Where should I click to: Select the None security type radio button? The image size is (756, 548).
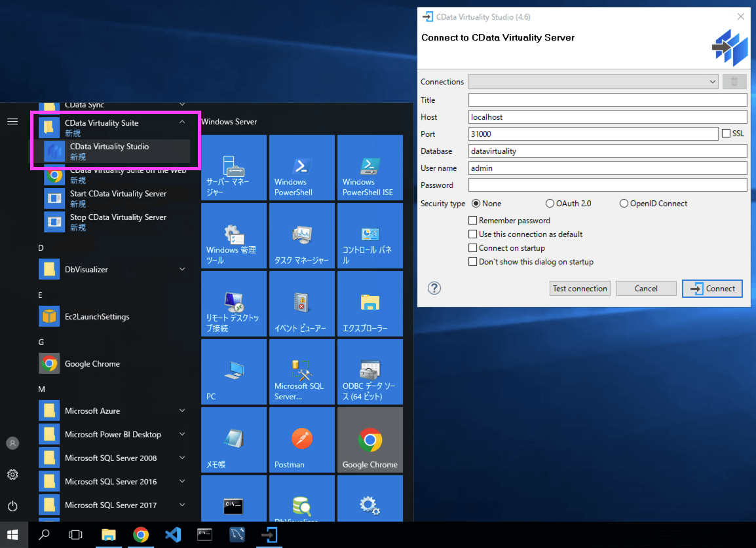(476, 204)
